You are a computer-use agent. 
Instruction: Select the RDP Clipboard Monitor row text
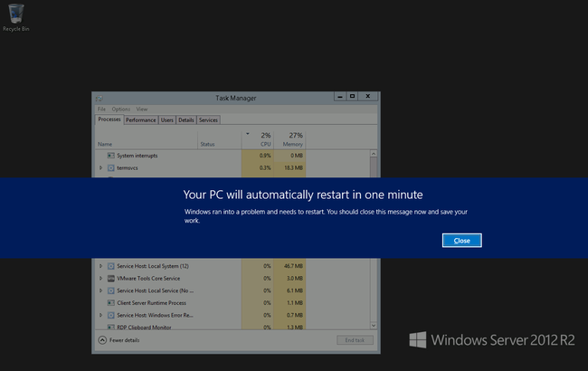[144, 327]
